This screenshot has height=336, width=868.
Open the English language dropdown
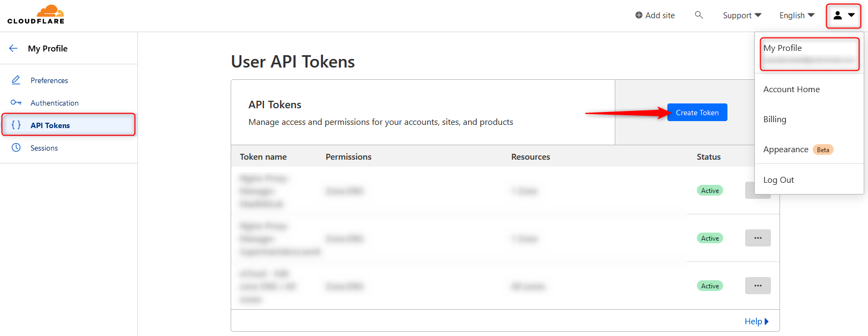click(797, 16)
